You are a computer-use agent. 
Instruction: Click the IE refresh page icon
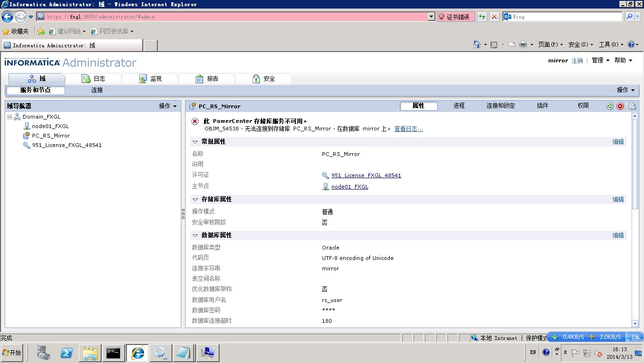click(482, 17)
